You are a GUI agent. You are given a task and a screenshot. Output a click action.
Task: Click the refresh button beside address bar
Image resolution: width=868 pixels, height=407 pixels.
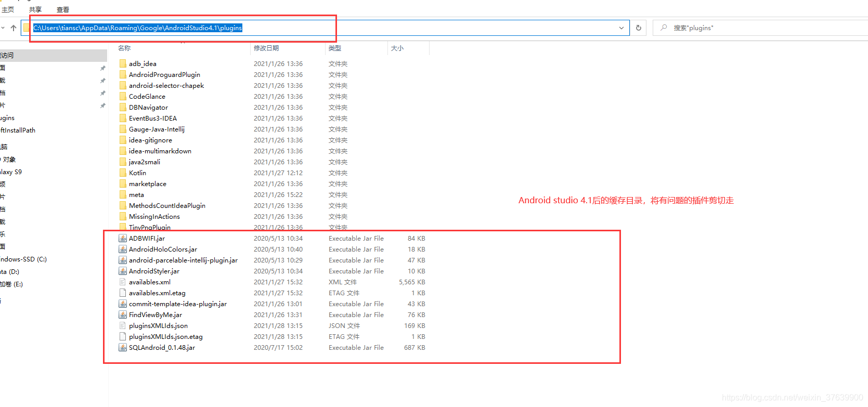(639, 28)
